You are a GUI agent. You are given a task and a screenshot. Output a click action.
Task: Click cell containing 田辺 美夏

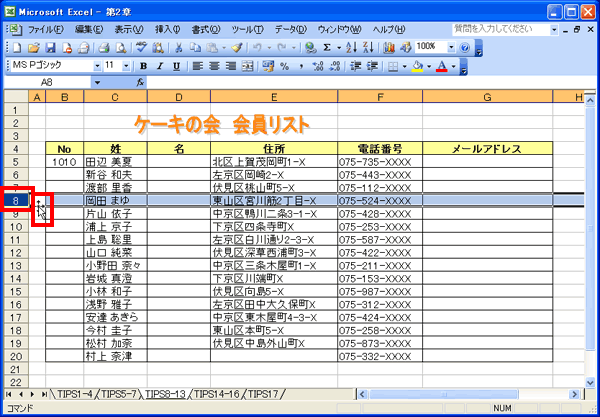(x=115, y=162)
